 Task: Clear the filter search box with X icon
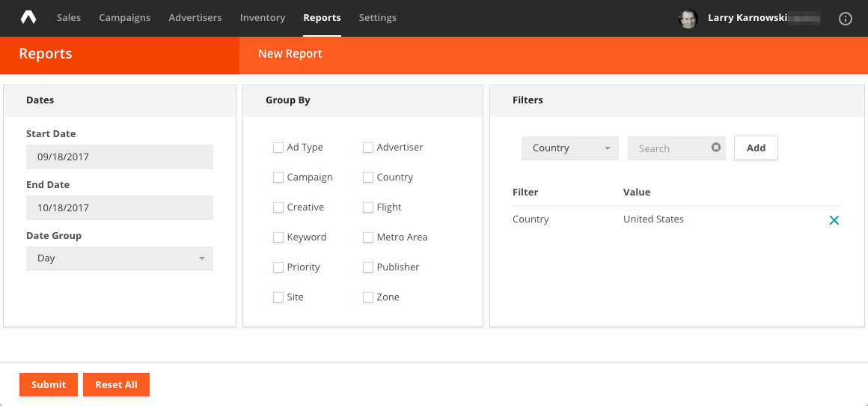tap(715, 148)
